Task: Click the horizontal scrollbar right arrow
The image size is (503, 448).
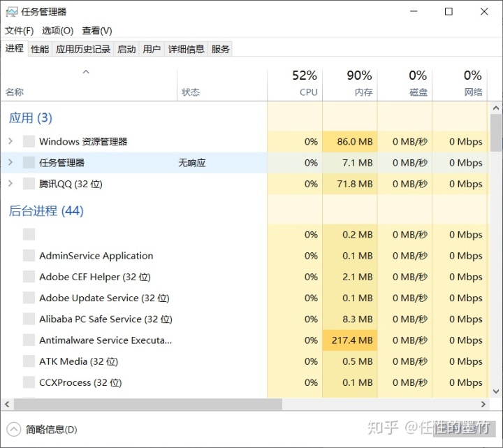Action: point(483,404)
